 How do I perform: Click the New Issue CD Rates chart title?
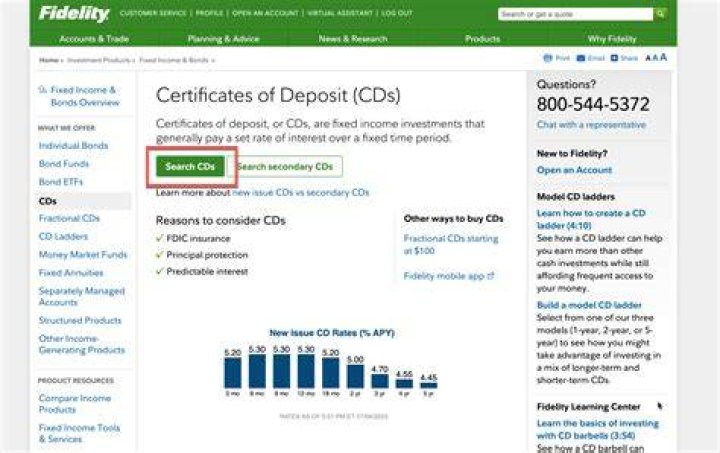click(332, 333)
